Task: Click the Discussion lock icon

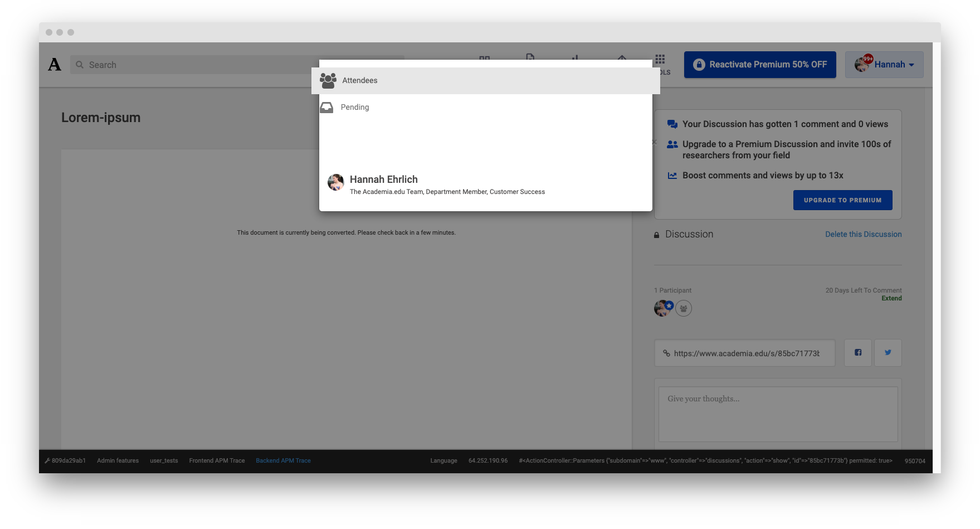Action: coord(656,235)
